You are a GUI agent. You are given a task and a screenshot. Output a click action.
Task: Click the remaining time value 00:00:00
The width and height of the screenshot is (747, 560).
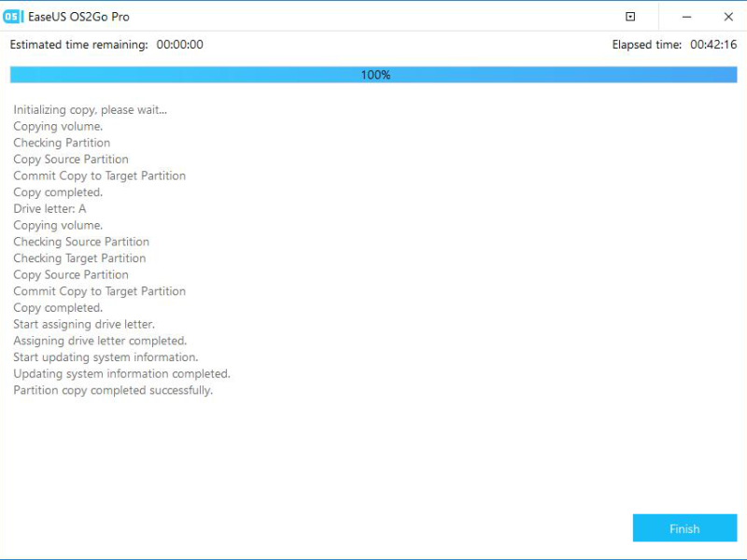tap(179, 45)
